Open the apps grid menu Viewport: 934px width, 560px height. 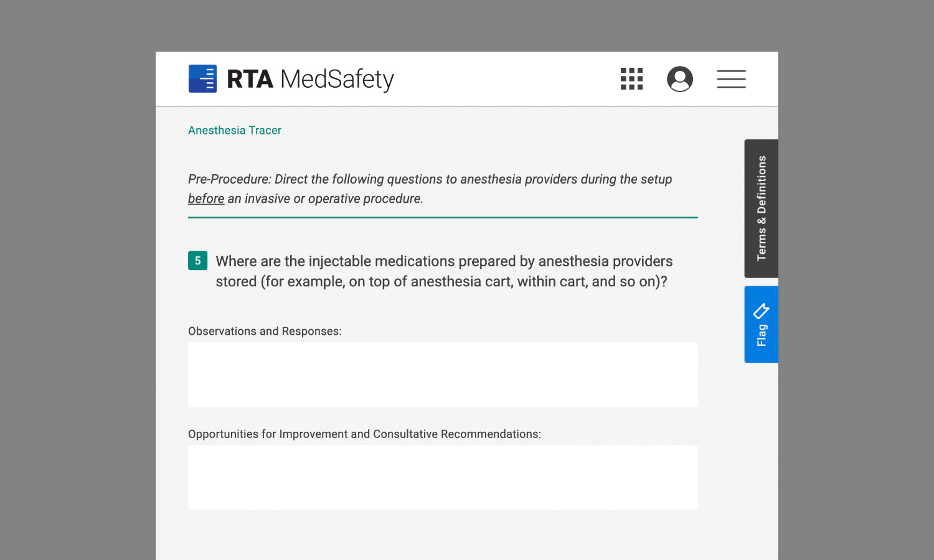coord(631,79)
